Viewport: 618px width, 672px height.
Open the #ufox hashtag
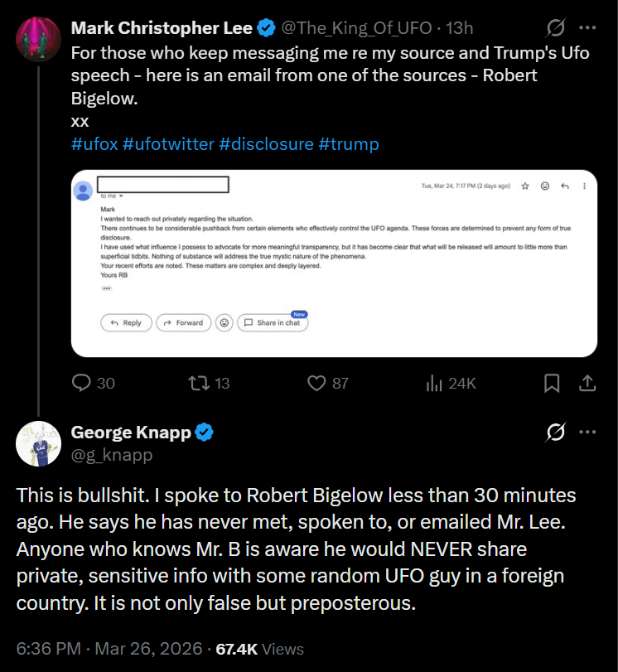click(94, 143)
